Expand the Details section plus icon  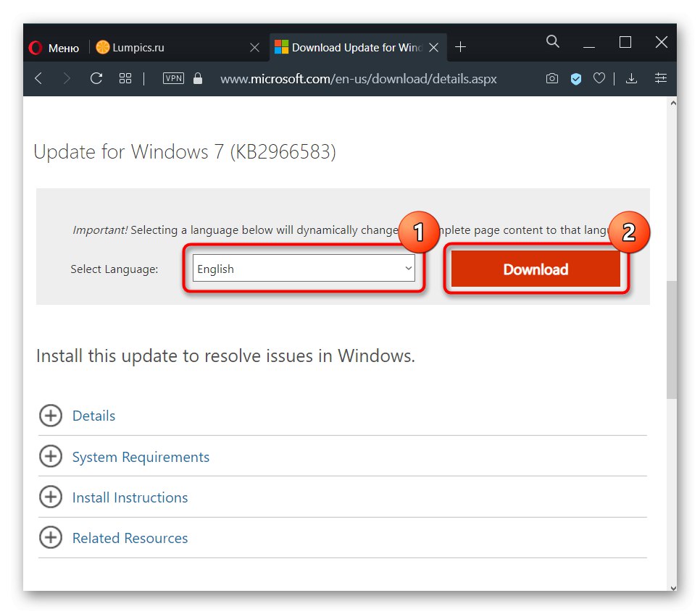(x=51, y=416)
